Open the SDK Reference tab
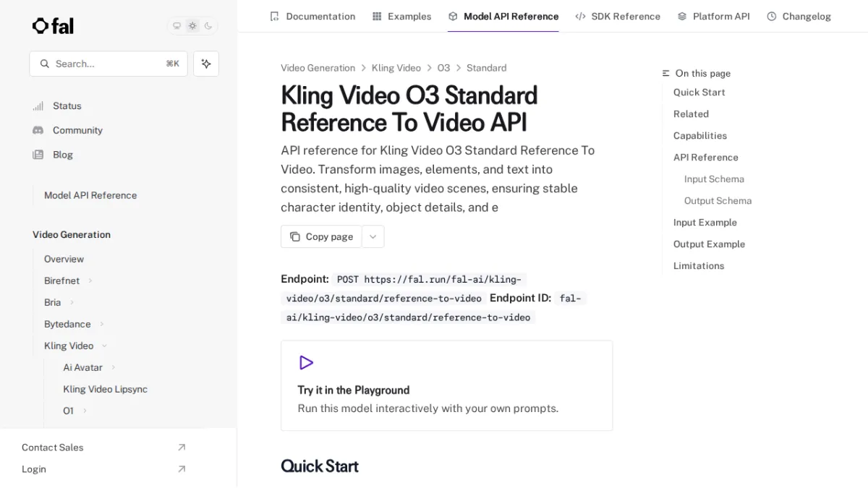 click(x=618, y=16)
